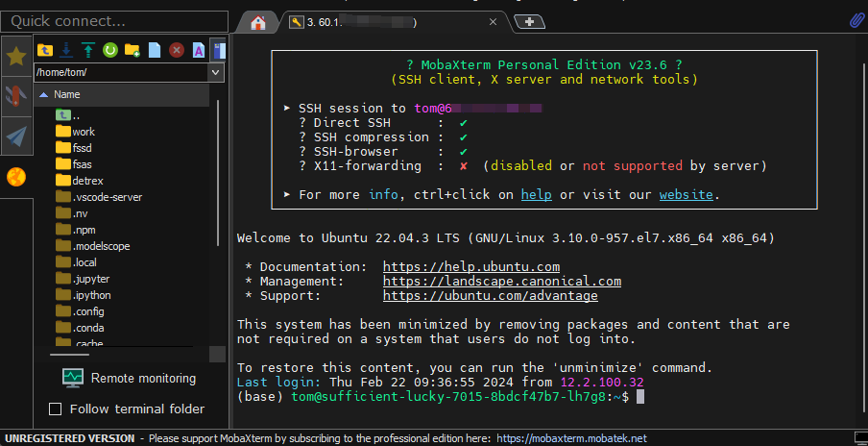Open the text editor icon with purple A
The width and height of the screenshot is (868, 446).
[198, 50]
